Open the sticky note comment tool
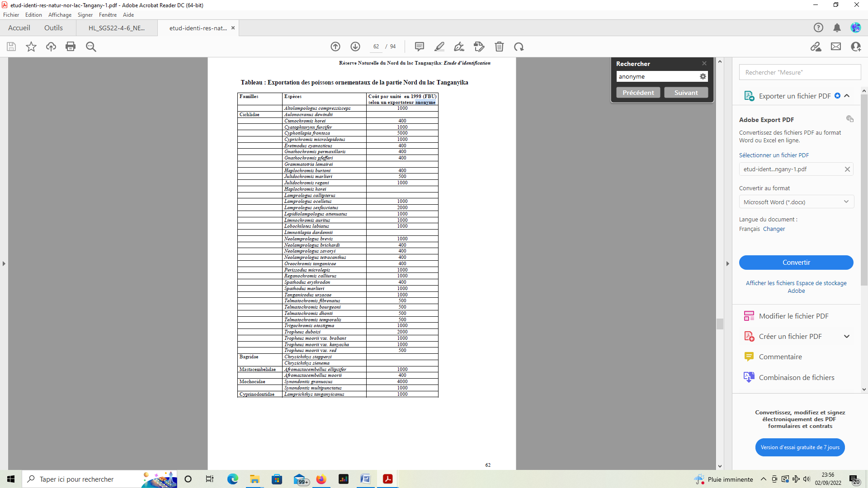This screenshot has height=488, width=868. pos(420,47)
